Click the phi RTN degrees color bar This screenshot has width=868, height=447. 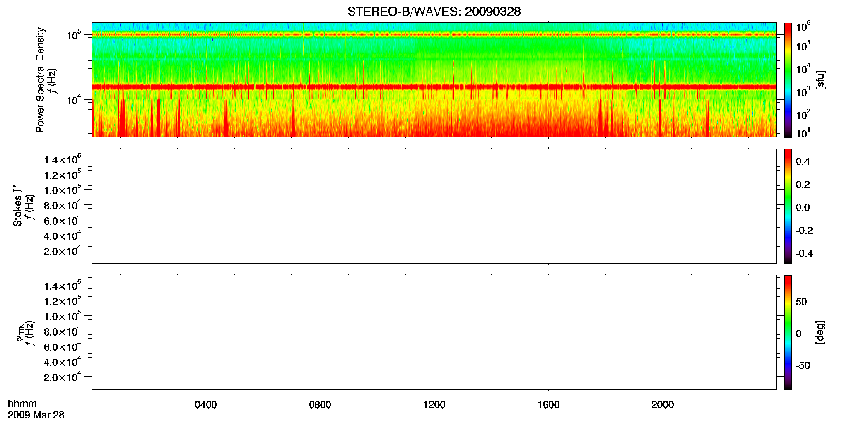click(x=788, y=332)
